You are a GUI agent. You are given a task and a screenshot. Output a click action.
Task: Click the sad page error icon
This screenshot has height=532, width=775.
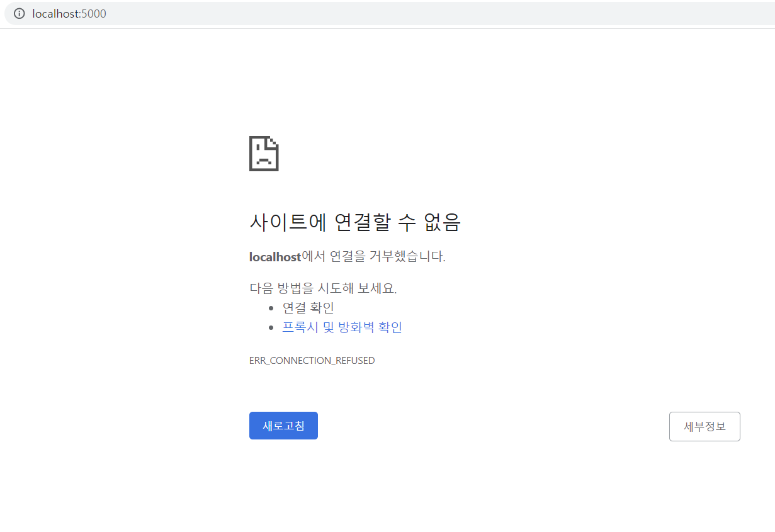264,153
